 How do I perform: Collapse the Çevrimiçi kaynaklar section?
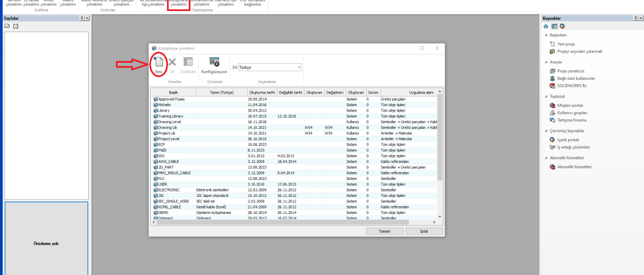(x=545, y=131)
